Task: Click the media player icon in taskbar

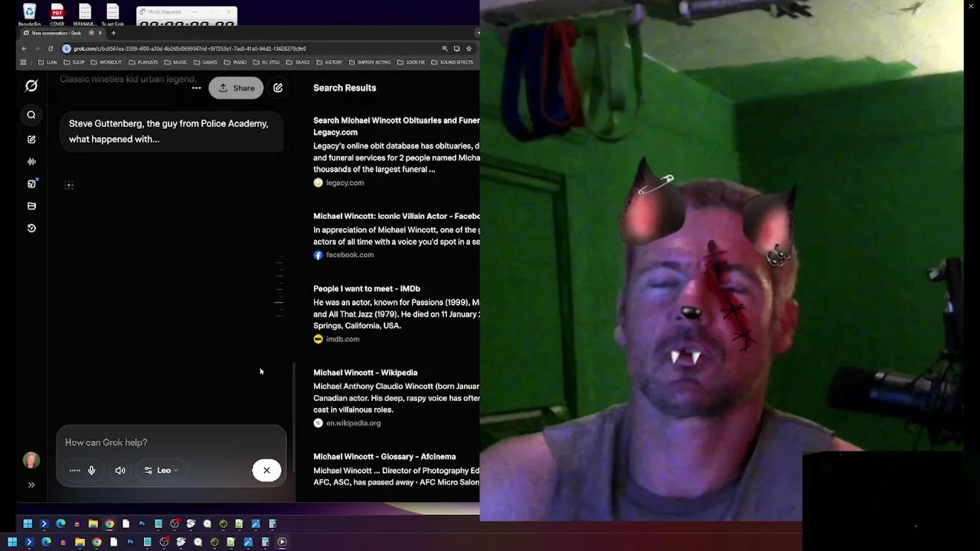Action: [x=282, y=542]
